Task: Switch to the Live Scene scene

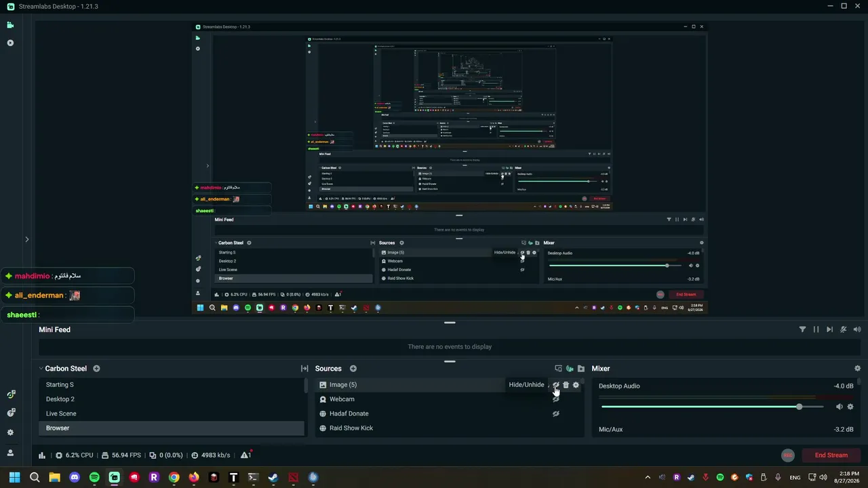Action: coord(172,413)
